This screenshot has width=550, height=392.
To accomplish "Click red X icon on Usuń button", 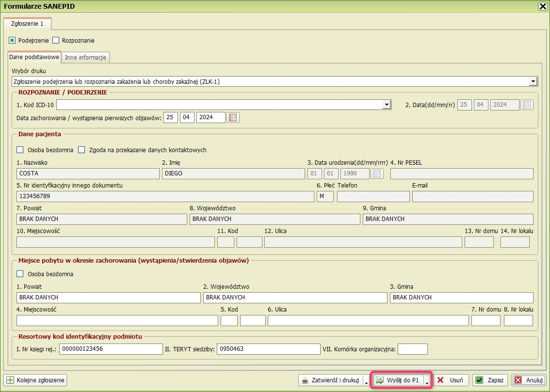I will pos(441,380).
